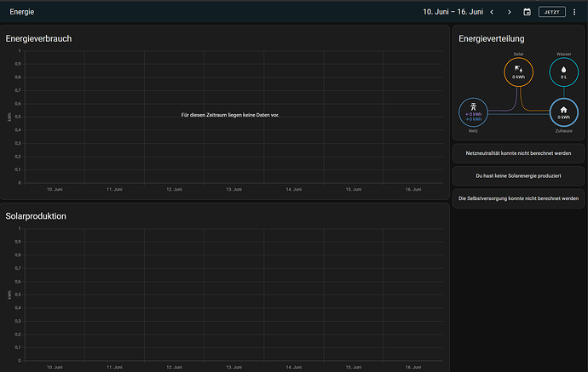Select the Solarproduktion card heading

[36, 216]
